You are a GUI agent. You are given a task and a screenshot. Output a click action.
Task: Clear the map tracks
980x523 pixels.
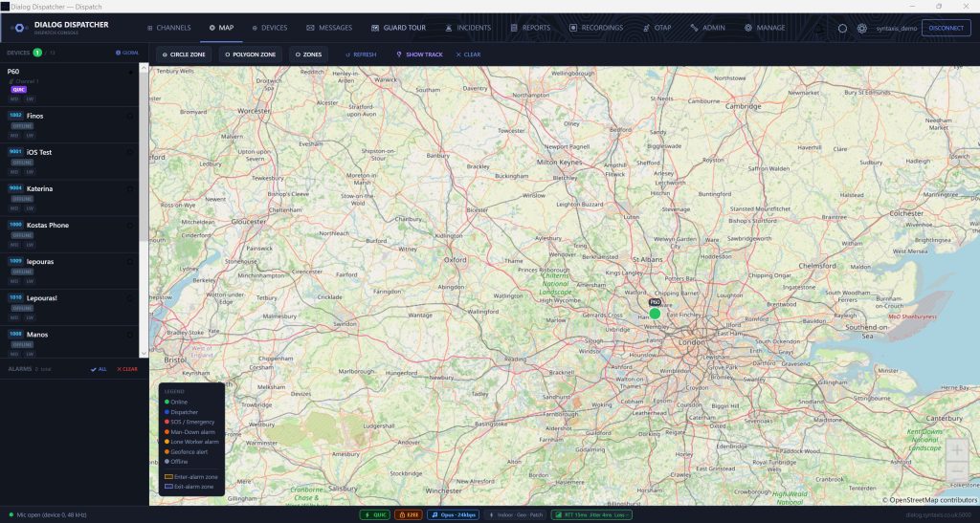tap(468, 54)
